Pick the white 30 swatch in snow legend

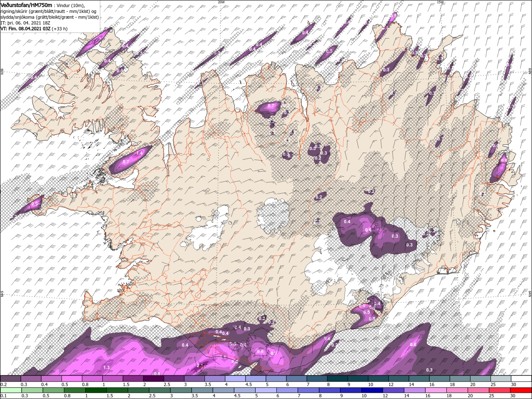522,379
